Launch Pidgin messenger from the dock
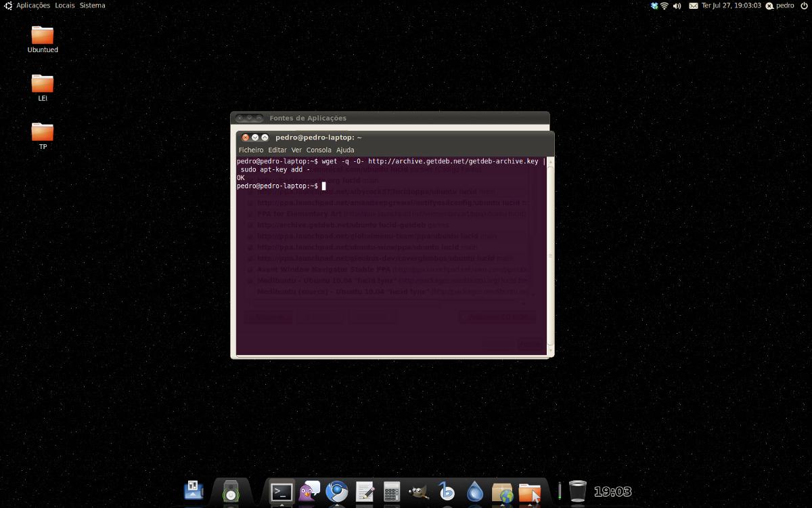The image size is (812, 508). click(309, 492)
